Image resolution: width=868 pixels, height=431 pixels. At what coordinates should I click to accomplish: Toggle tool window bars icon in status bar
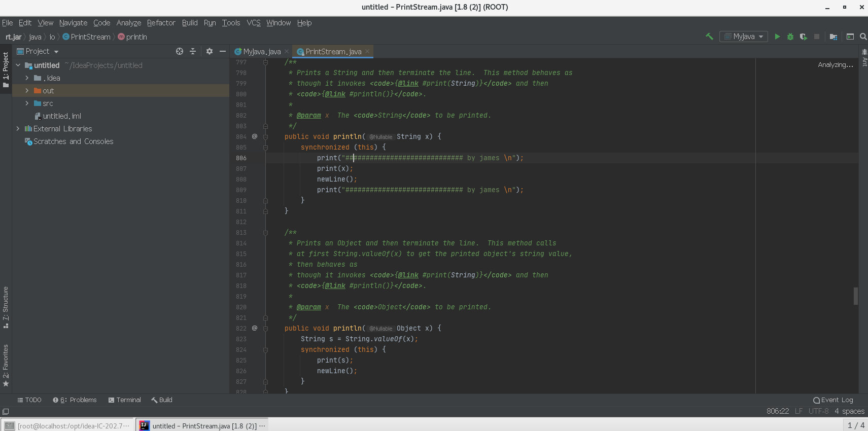(6, 411)
